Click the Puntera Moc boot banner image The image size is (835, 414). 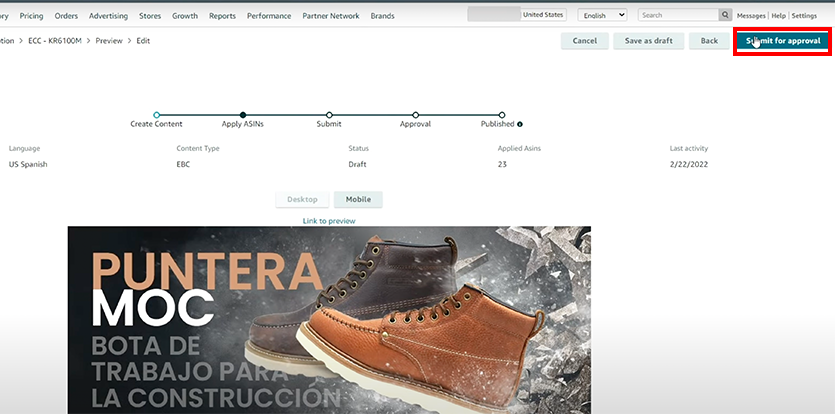[x=329, y=320]
